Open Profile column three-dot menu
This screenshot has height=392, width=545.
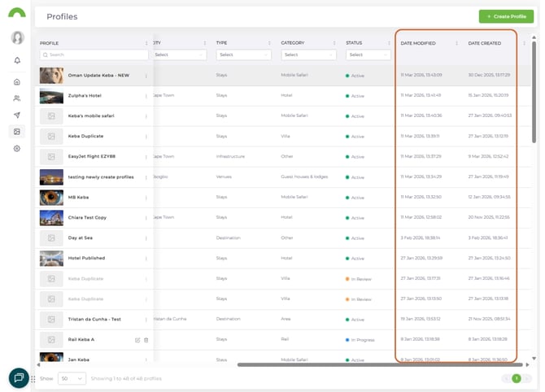click(146, 43)
